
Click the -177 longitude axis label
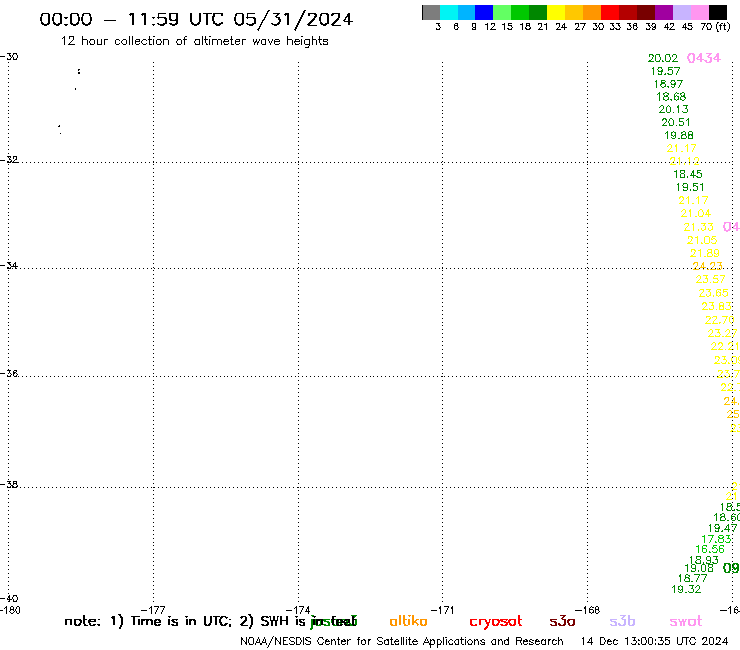(x=153, y=610)
